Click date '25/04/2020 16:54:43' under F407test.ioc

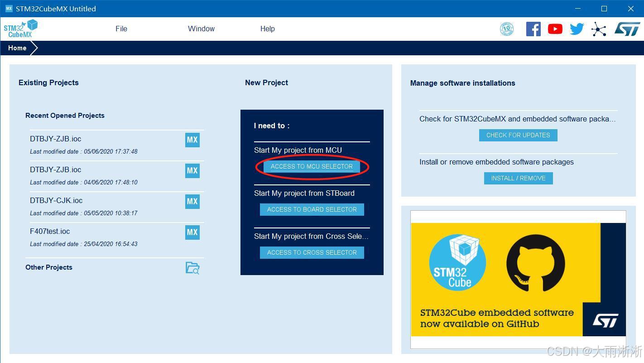coord(111,244)
